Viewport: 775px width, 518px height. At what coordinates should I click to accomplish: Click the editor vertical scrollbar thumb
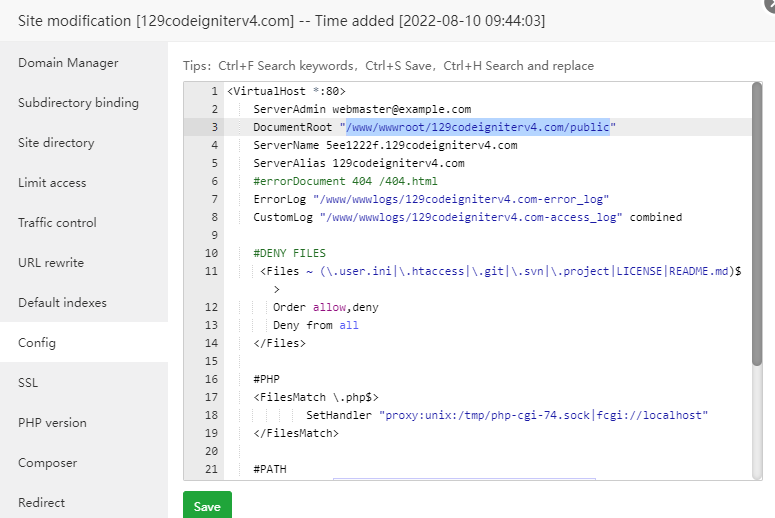[x=757, y=224]
